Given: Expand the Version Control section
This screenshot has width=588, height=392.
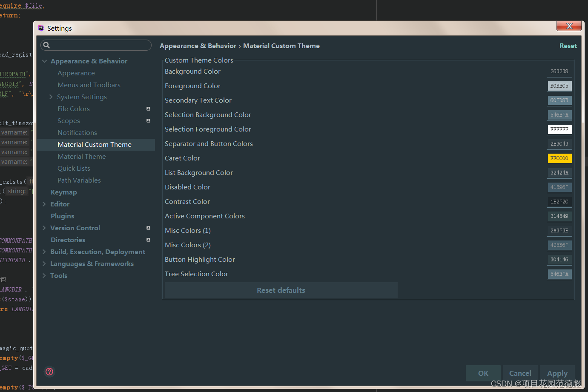Looking at the screenshot, I should pos(44,228).
